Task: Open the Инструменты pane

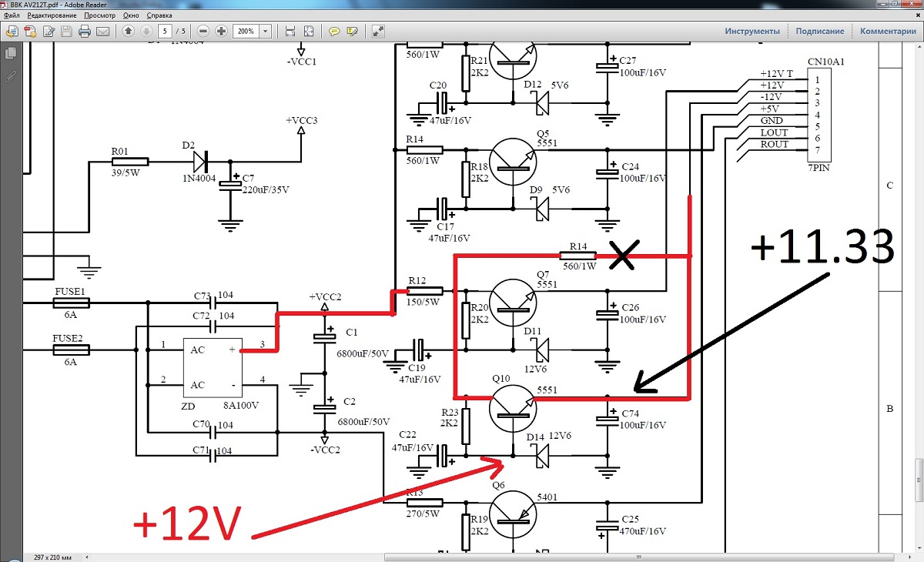Action: pos(752,32)
